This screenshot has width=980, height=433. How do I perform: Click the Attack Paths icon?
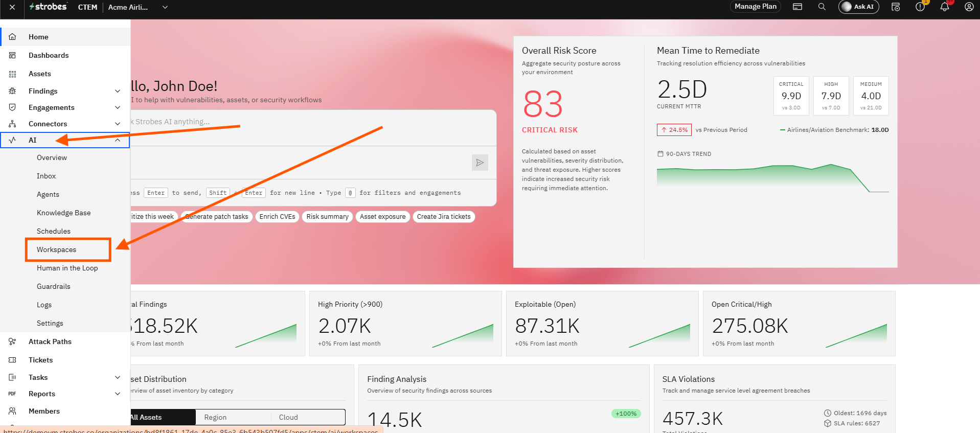(x=12, y=341)
